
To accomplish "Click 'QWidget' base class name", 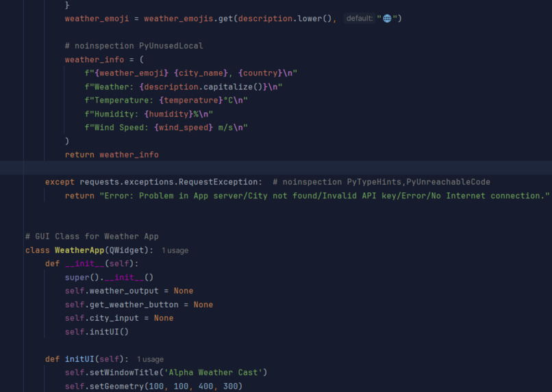I will coord(127,250).
